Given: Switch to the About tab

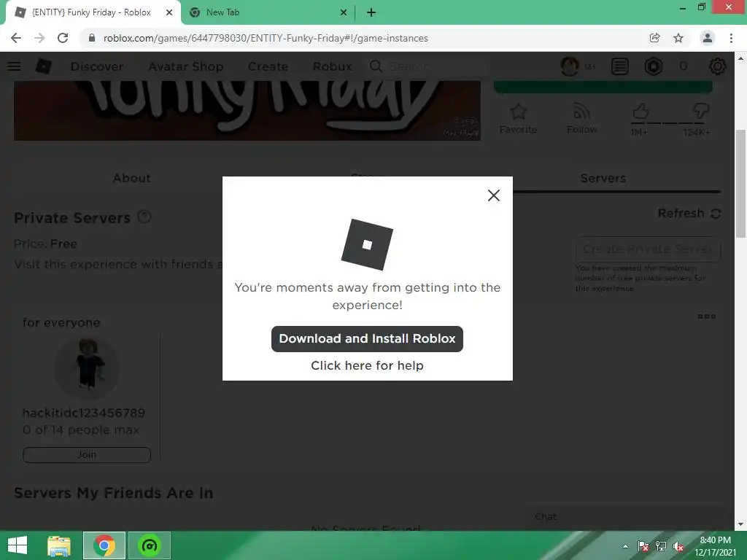Looking at the screenshot, I should [x=132, y=178].
